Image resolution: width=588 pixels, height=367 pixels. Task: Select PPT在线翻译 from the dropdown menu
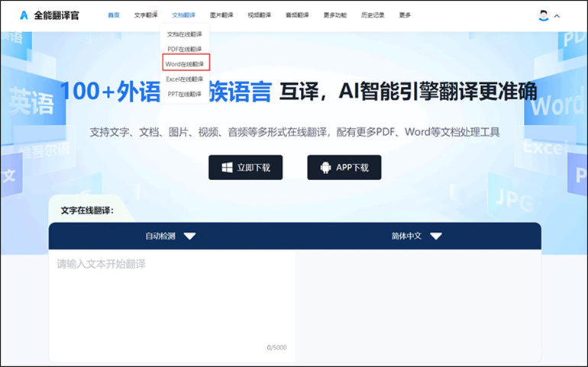tap(185, 94)
